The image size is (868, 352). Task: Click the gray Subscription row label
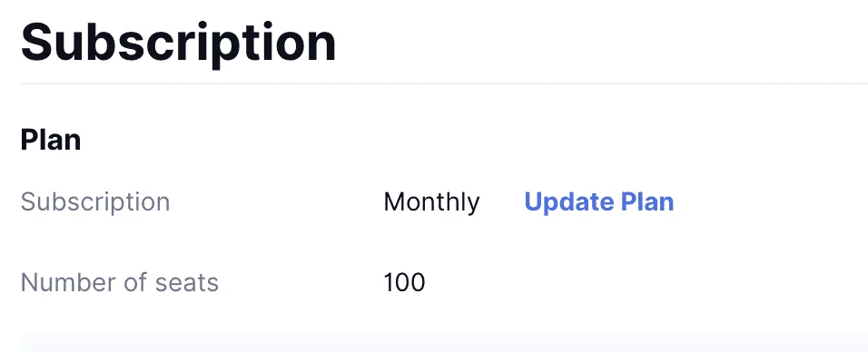click(x=95, y=202)
